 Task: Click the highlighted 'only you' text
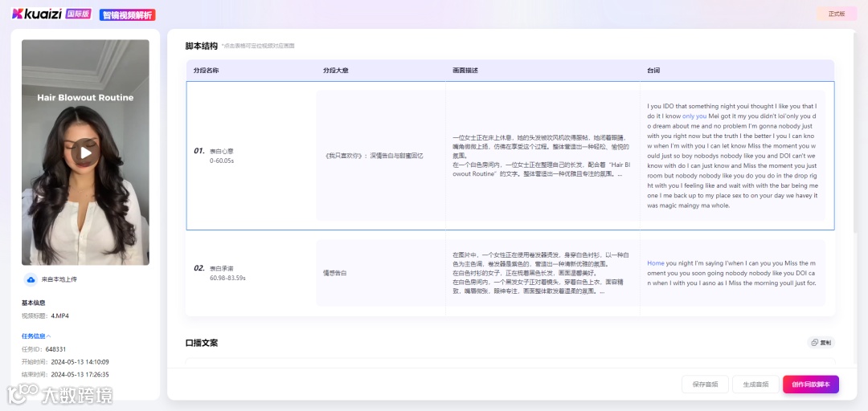pyautogui.click(x=694, y=116)
